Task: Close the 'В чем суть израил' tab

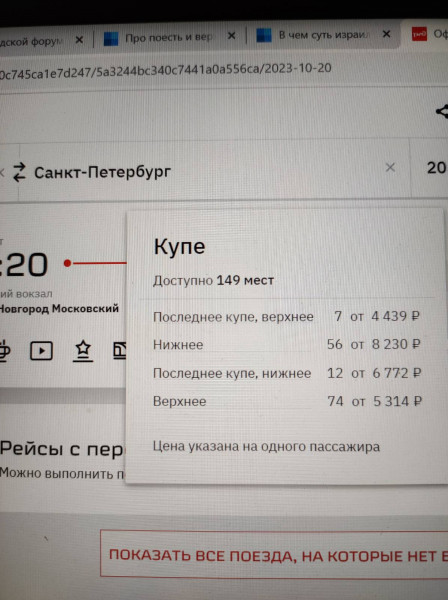Action: tap(386, 34)
